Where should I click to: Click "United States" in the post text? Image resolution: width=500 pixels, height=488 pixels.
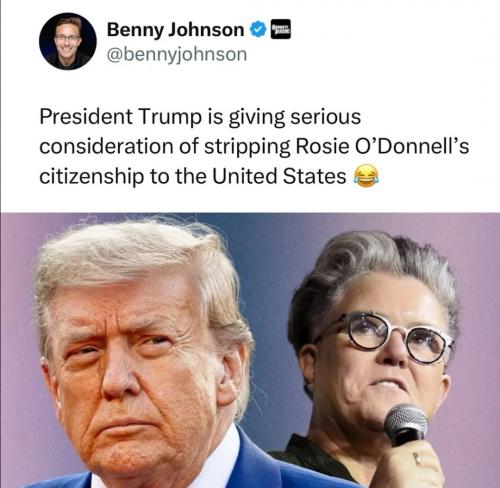point(279,176)
